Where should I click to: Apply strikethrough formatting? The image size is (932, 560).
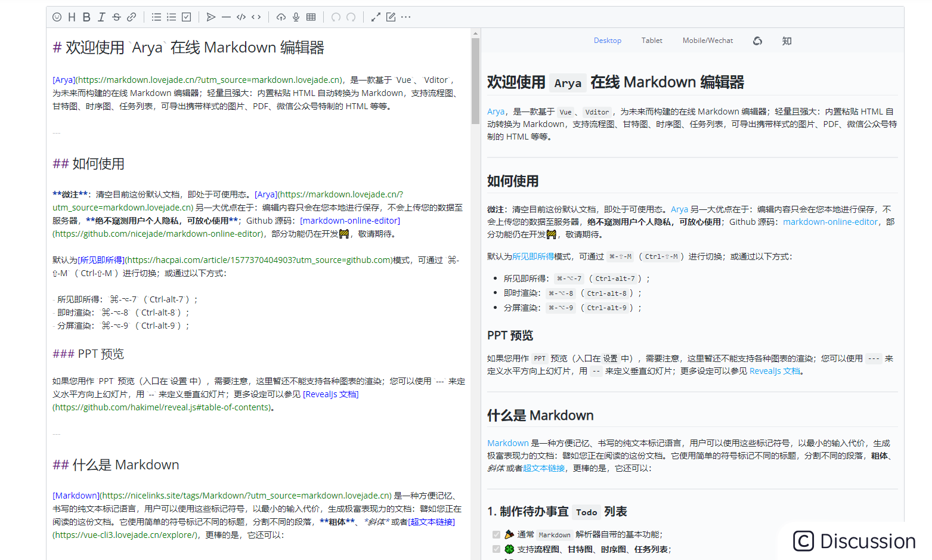pos(116,17)
